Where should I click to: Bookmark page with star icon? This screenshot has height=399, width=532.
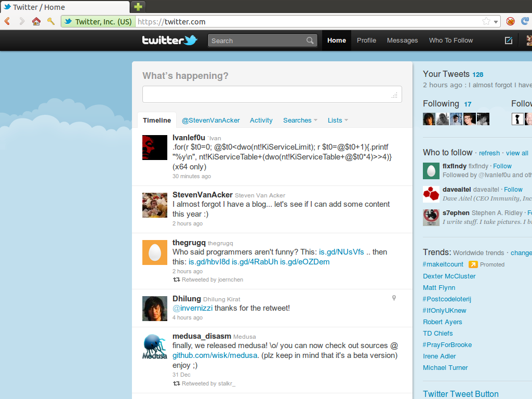(x=486, y=21)
